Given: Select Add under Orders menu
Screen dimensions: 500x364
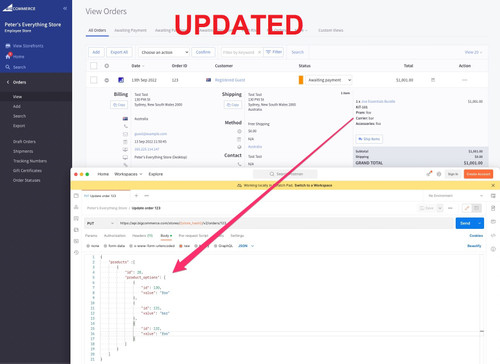Looking at the screenshot, I should (x=17, y=106).
